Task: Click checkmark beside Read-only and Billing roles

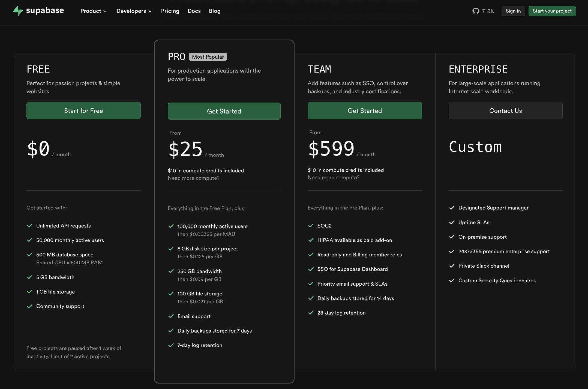Action: click(x=311, y=255)
